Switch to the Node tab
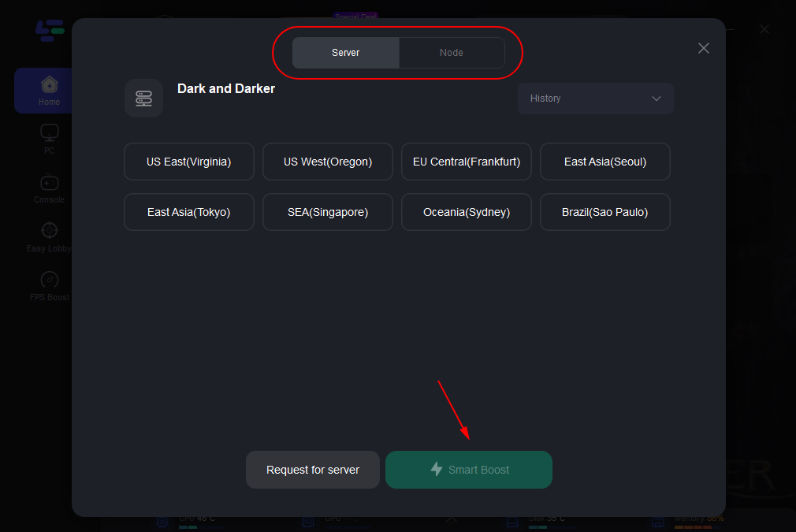This screenshot has height=532, width=796. coord(452,53)
